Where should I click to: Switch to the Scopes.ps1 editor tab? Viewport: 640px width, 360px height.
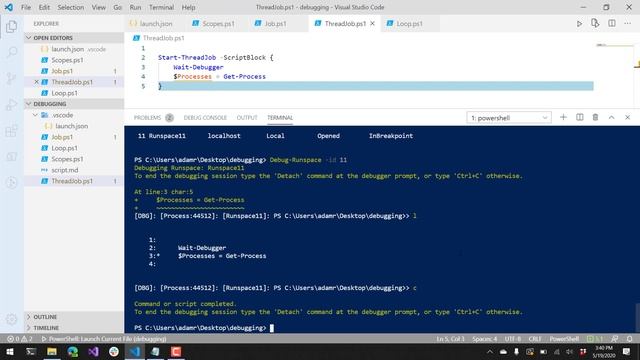[218, 24]
